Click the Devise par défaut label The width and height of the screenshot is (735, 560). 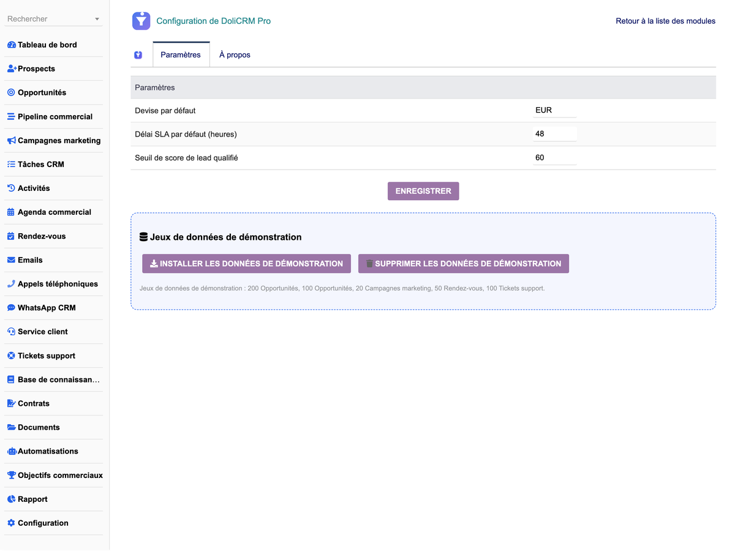coord(165,110)
